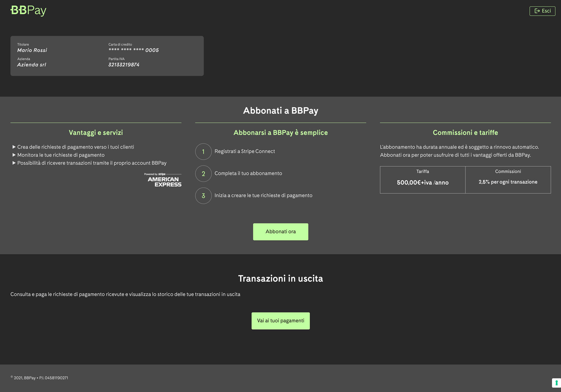Click Inizia a creare le tue richieste text

[263, 196]
